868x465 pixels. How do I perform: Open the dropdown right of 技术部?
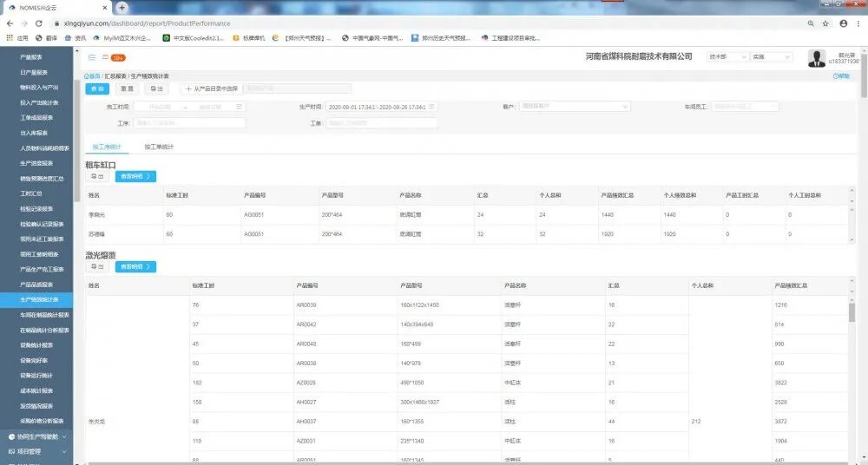click(771, 57)
